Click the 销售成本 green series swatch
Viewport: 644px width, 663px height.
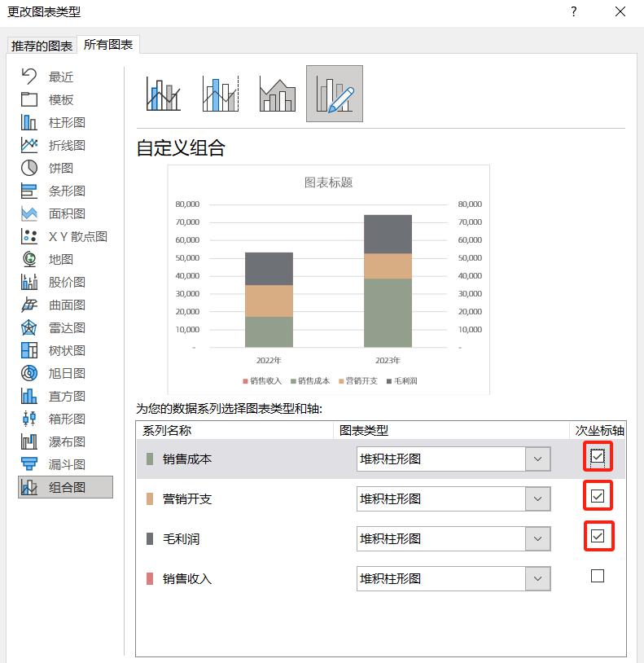(150, 459)
